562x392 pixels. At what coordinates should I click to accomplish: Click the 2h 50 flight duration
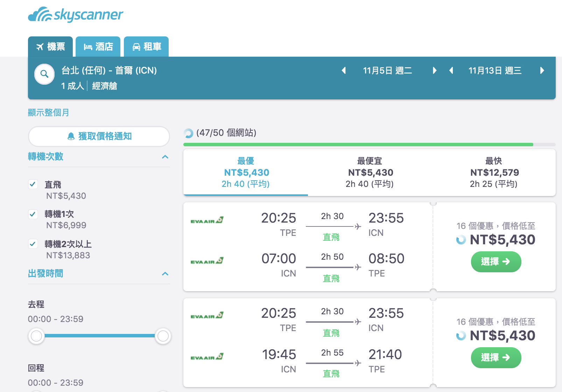[332, 257]
